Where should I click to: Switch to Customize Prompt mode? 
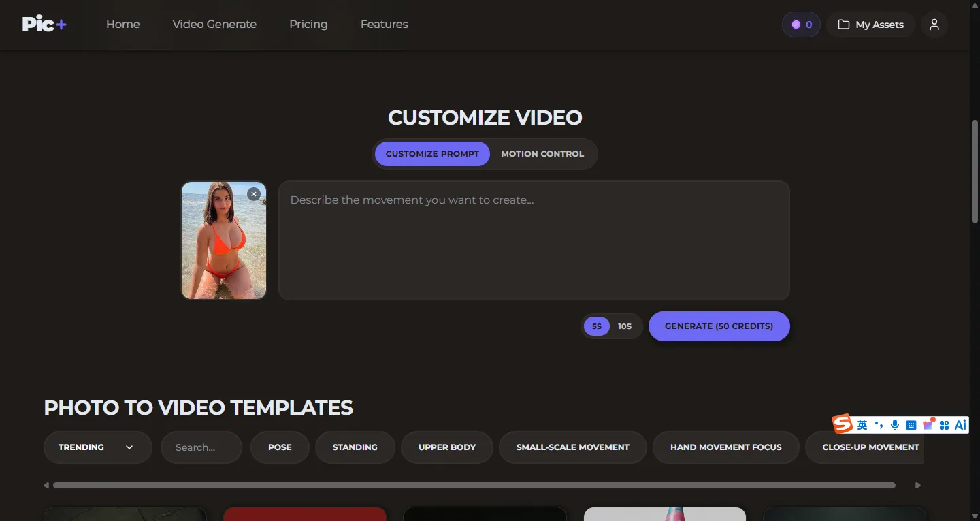pos(432,154)
